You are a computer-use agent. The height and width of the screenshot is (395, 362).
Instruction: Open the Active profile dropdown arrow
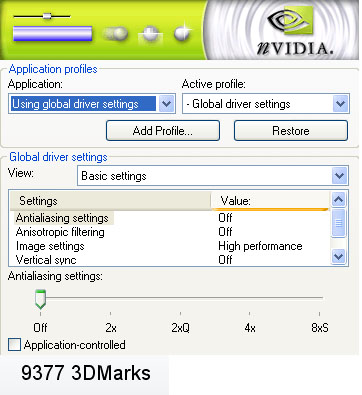point(340,104)
